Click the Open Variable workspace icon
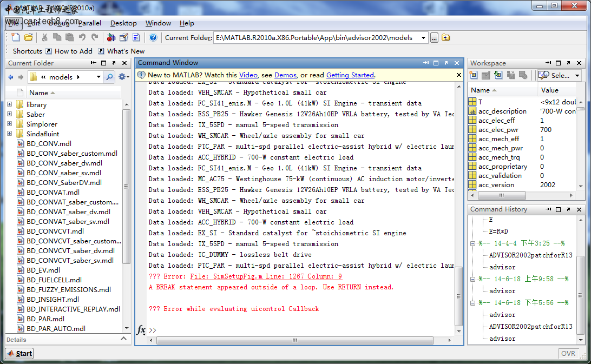Viewport: 591px width, 364px height. point(486,75)
